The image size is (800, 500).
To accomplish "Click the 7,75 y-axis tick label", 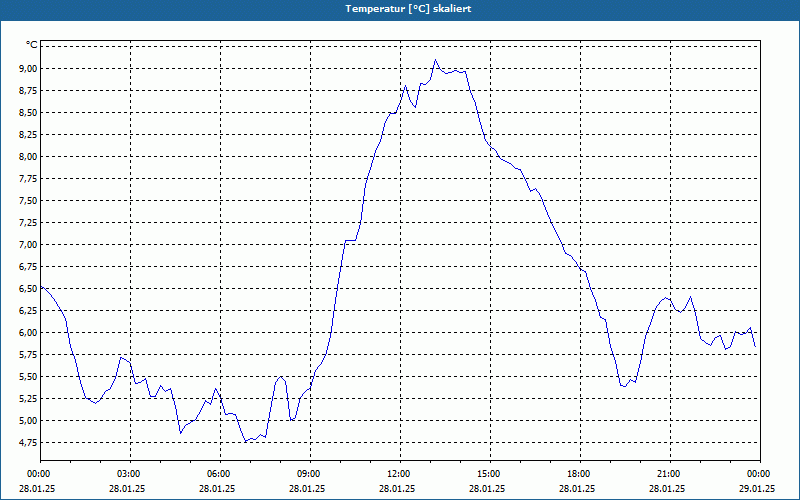I will pos(29,179).
